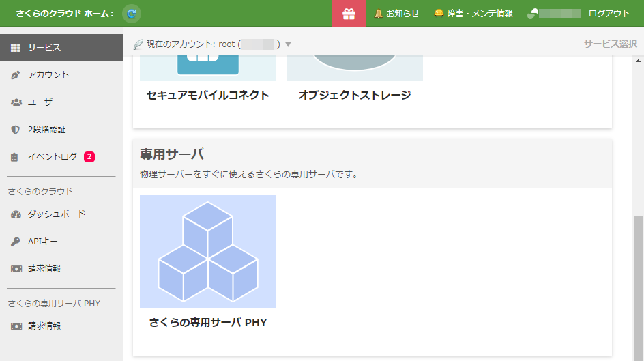Screen dimensions: 644x361
Task: Click the APIキー key icon
Action: tap(15, 242)
